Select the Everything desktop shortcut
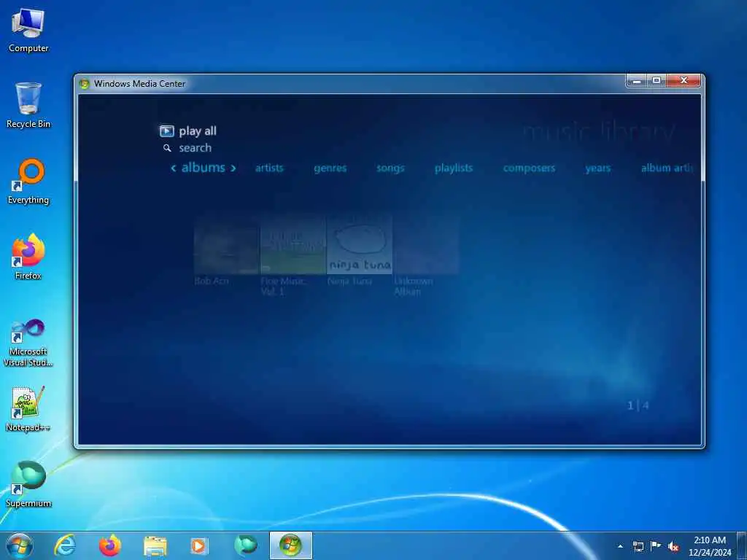This screenshot has height=560, width=747. pos(28,182)
